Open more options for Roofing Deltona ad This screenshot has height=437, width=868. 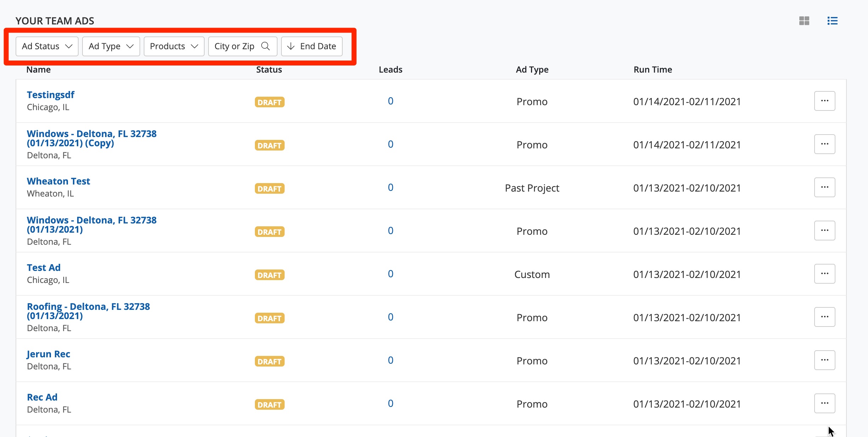click(x=824, y=317)
